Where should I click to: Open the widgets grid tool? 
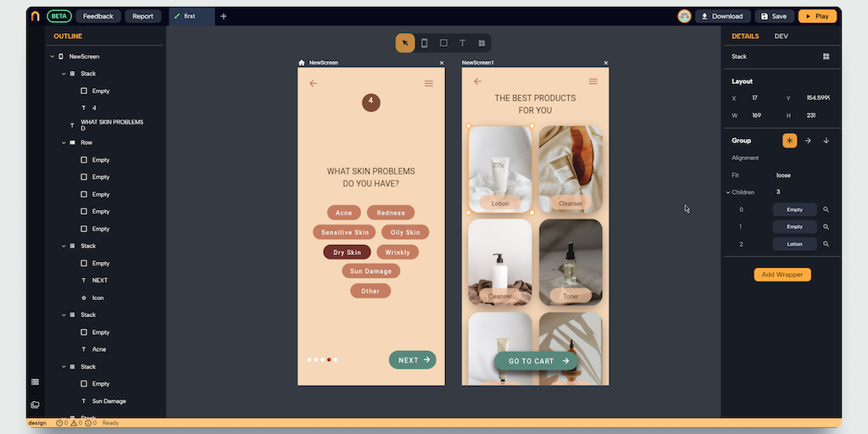pos(481,43)
